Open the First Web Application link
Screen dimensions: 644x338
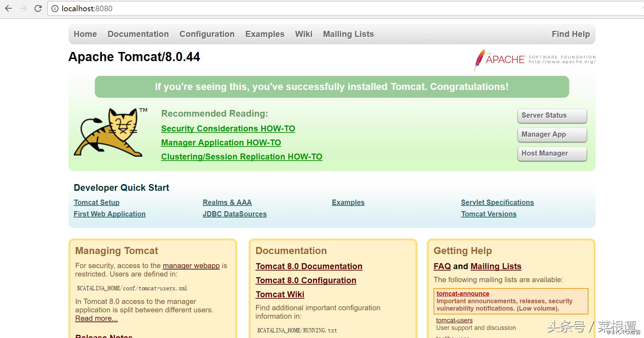pyautogui.click(x=110, y=214)
